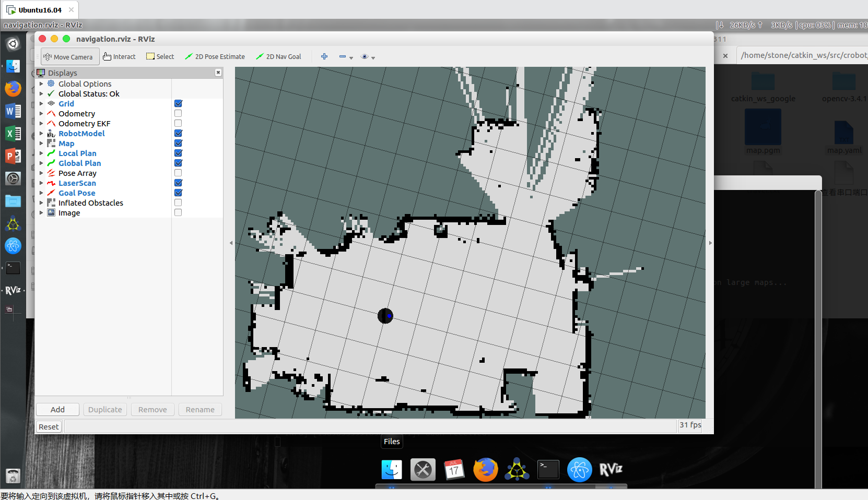This screenshot has height=500, width=868.
Task: Activate the Select tool in toolbar
Action: 160,57
